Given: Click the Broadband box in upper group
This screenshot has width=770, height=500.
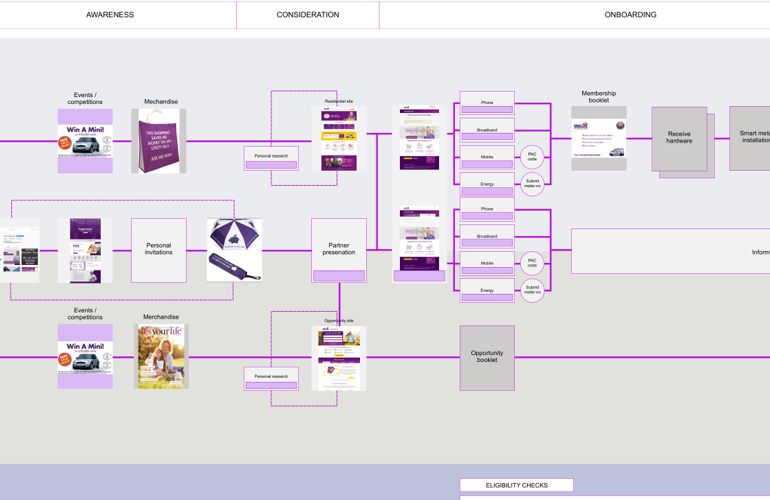Looking at the screenshot, I should 487,131.
